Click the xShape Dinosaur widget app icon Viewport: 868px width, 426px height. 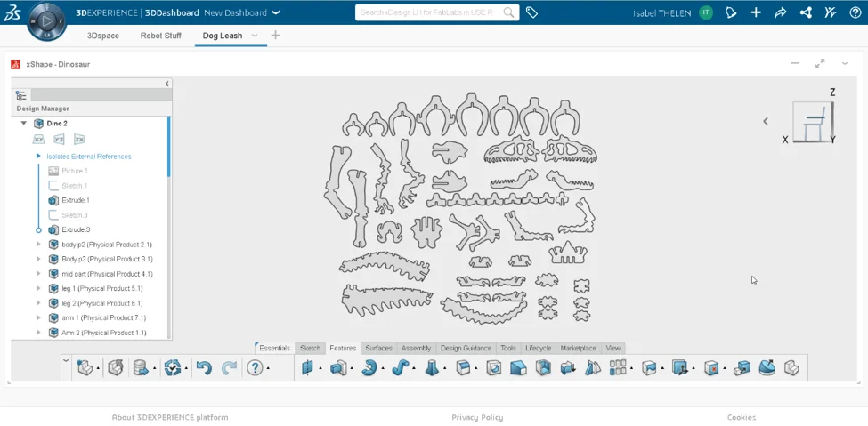pos(15,64)
